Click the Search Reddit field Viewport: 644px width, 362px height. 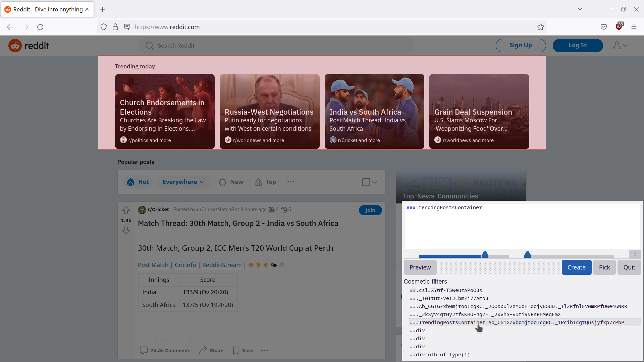click(x=277, y=46)
